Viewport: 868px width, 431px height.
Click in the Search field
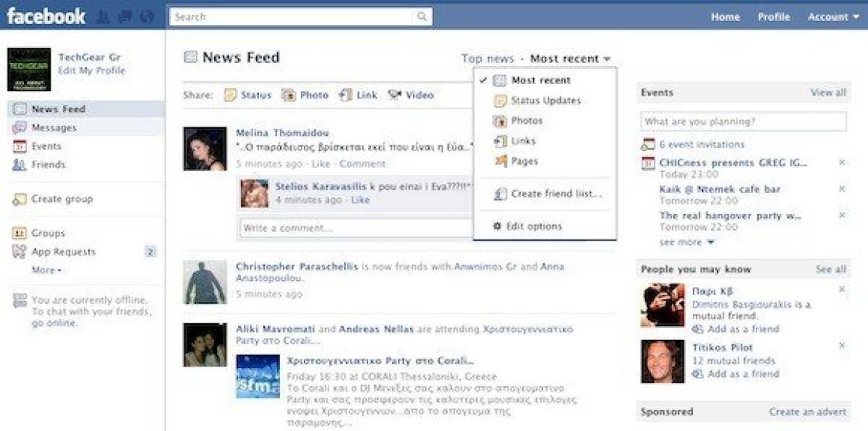(292, 17)
